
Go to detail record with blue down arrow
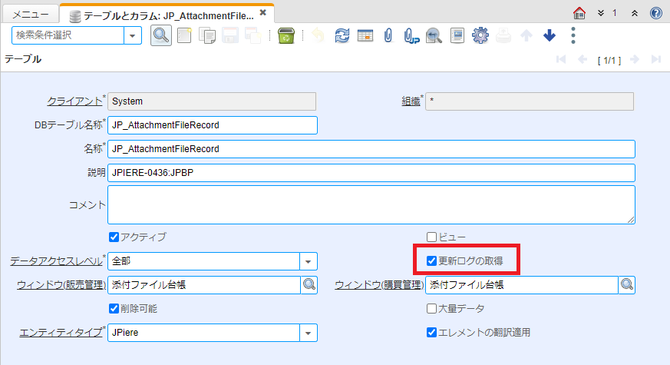point(550,35)
